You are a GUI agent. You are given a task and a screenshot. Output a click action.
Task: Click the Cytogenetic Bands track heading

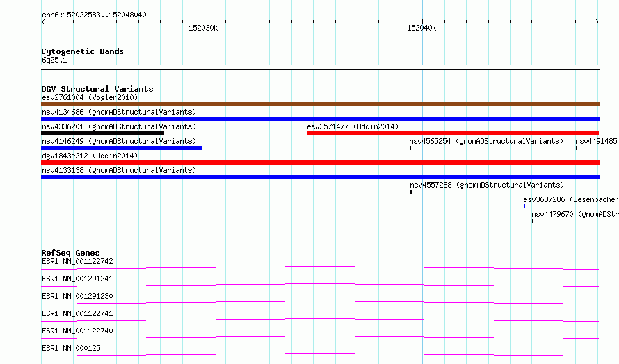point(83,51)
